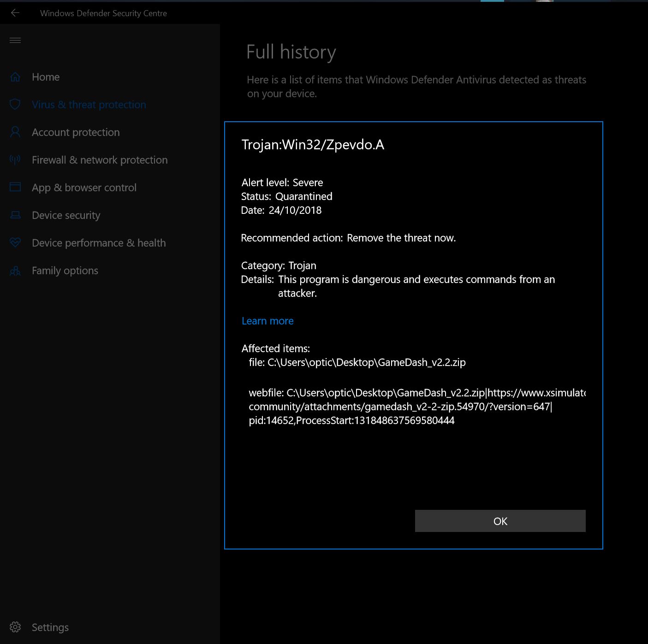This screenshot has height=644, width=648.
Task: Go to Virus & threat protection
Action: [89, 105]
